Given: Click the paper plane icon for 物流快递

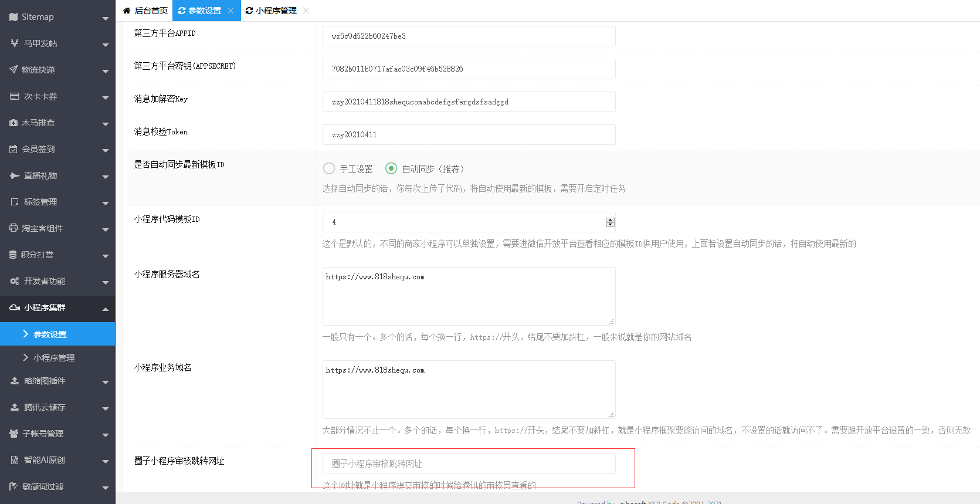Looking at the screenshot, I should (14, 70).
